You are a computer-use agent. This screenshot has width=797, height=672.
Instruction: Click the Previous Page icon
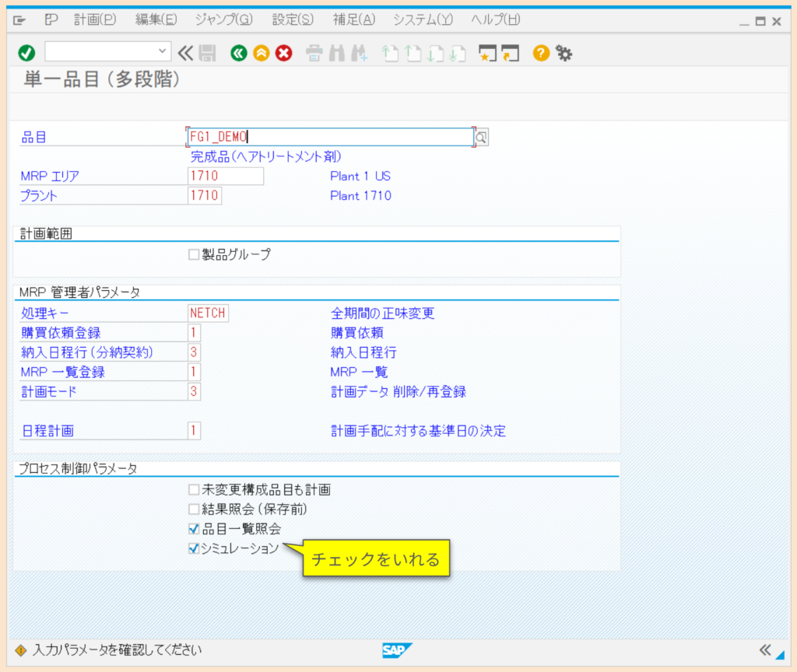[413, 53]
